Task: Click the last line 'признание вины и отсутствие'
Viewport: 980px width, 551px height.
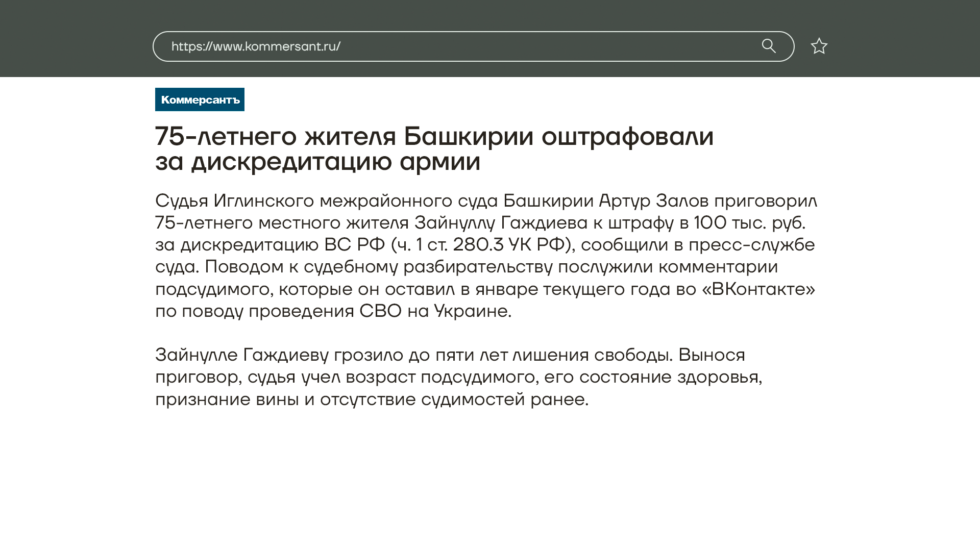Action: (x=285, y=399)
